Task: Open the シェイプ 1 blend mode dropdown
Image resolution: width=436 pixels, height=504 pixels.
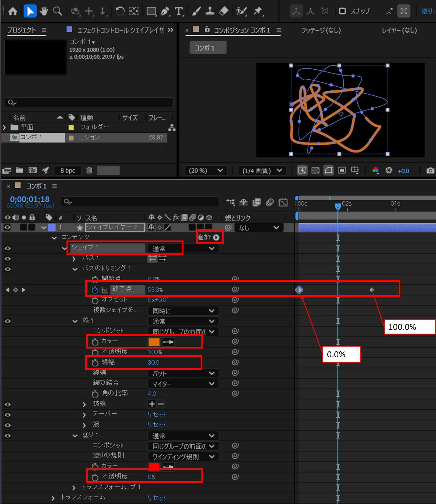Action: point(183,248)
